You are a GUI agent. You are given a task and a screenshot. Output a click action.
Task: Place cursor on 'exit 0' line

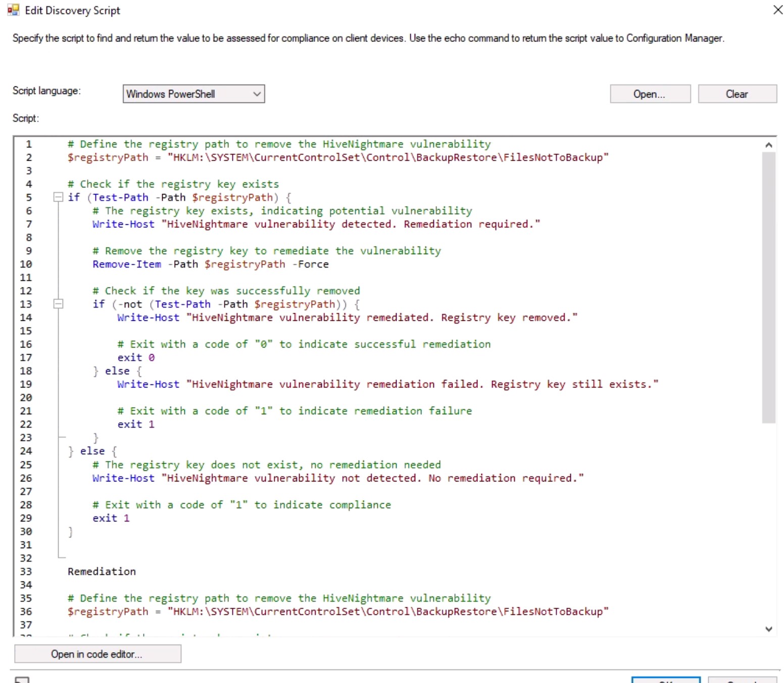tap(136, 358)
